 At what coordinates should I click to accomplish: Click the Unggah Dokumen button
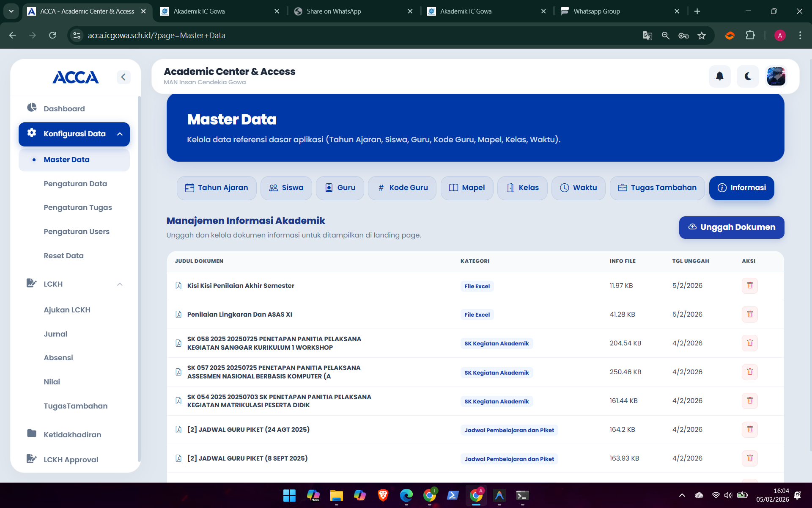(731, 227)
